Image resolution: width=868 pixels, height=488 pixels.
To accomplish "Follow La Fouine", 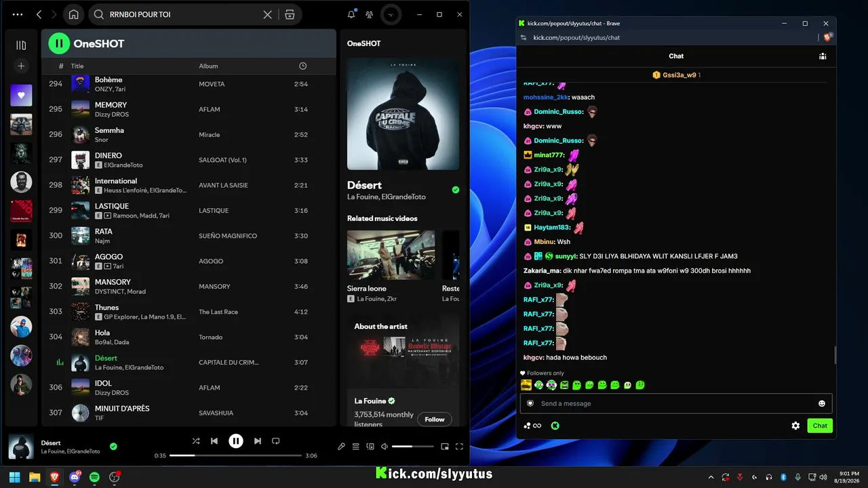I will [435, 420].
